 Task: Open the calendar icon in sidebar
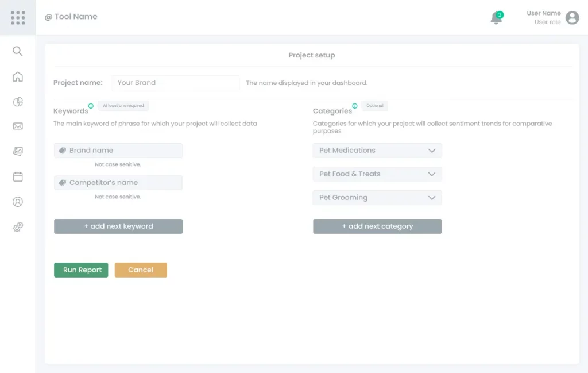click(18, 176)
